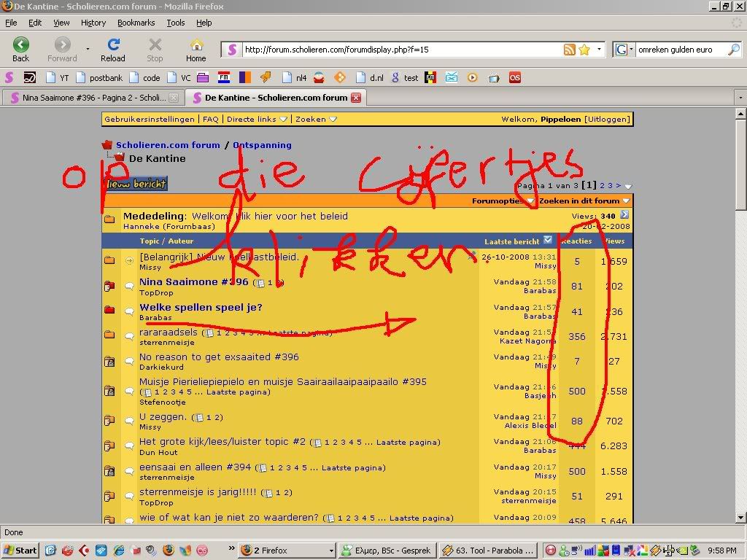Launch Internet Explorer from Quick Launch

(118, 550)
